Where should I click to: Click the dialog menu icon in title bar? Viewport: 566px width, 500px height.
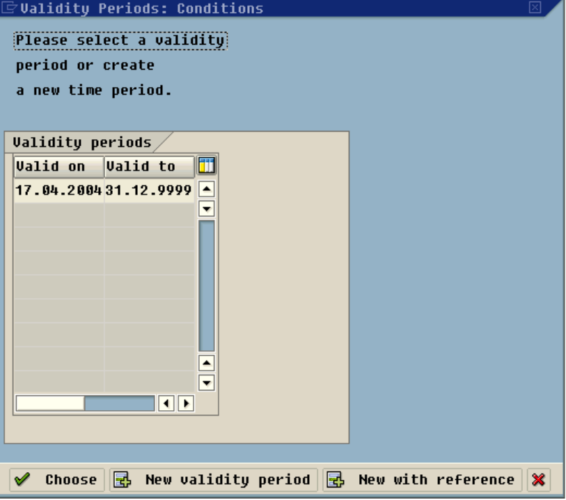[9, 8]
